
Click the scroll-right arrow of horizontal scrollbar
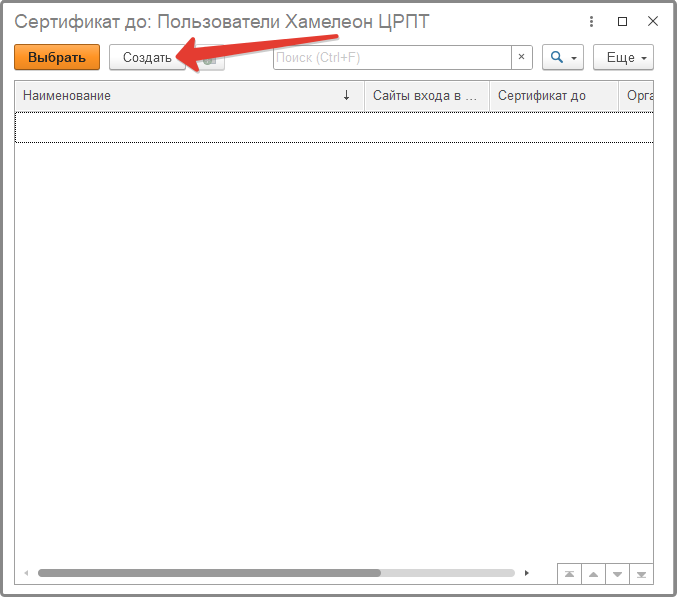pyautogui.click(x=527, y=573)
